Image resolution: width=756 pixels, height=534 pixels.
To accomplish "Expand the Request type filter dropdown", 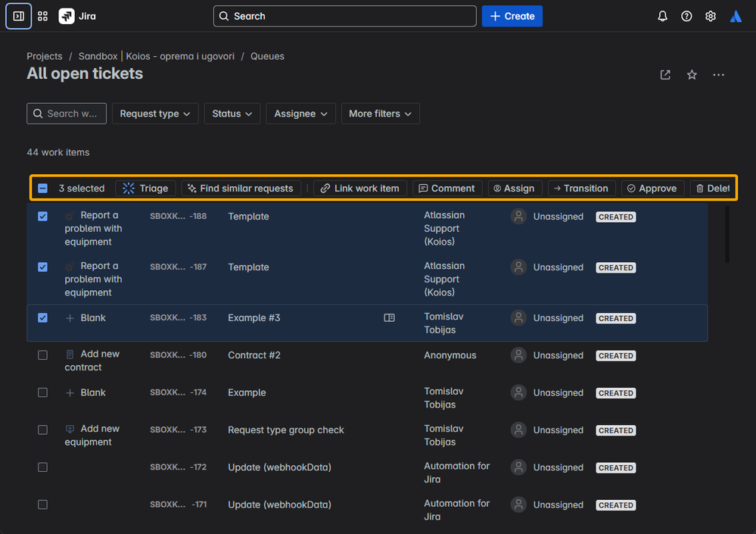I will [x=155, y=114].
